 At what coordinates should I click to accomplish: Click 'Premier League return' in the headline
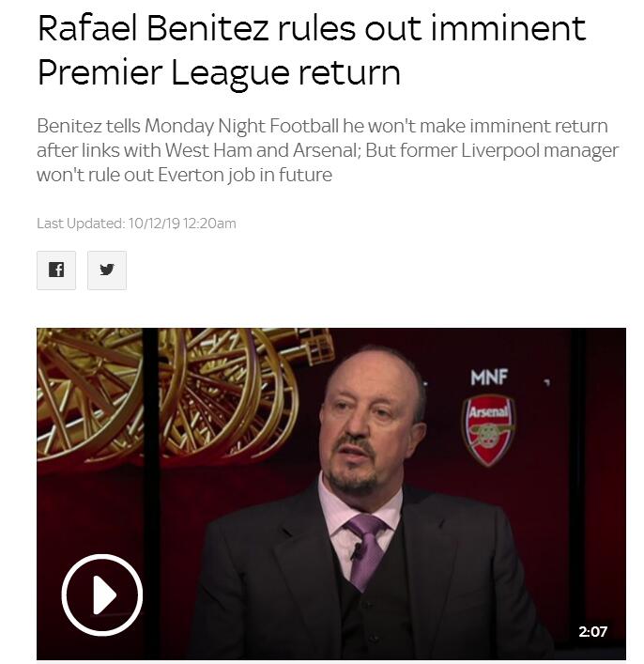pos(219,73)
